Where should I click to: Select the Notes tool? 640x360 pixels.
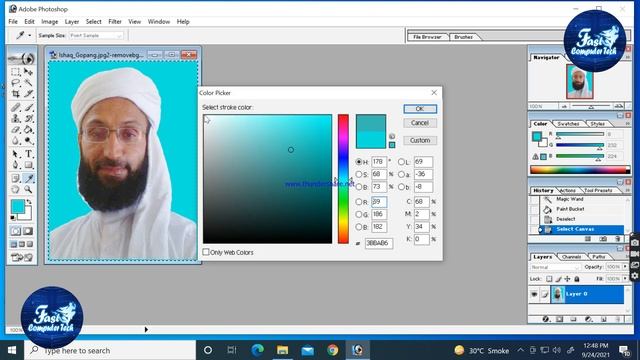tap(16, 178)
